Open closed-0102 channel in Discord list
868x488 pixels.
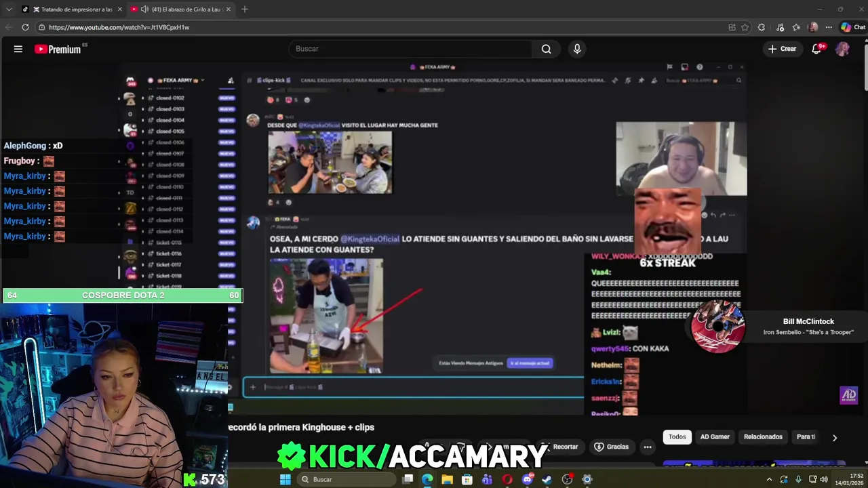coord(170,98)
